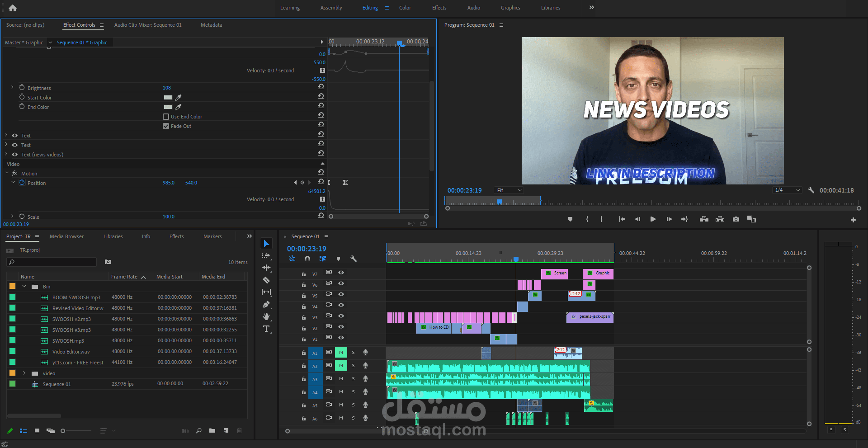Select the Pen tool

click(x=266, y=304)
